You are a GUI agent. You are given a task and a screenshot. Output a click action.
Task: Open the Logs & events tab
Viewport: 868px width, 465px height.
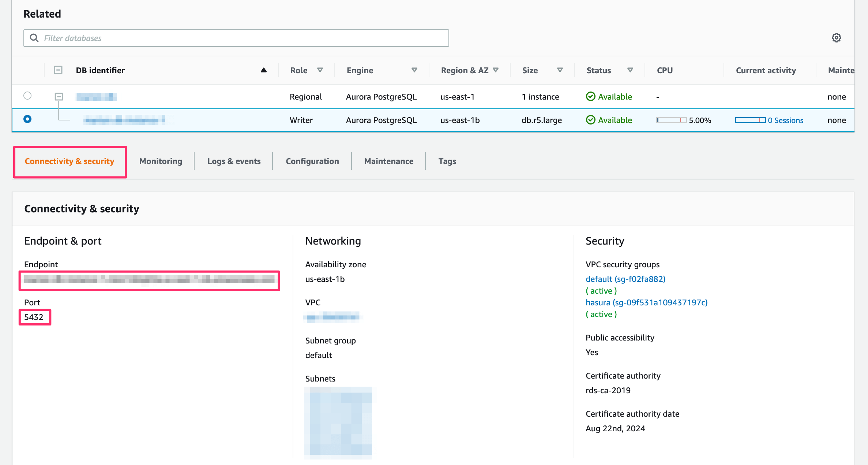point(234,161)
